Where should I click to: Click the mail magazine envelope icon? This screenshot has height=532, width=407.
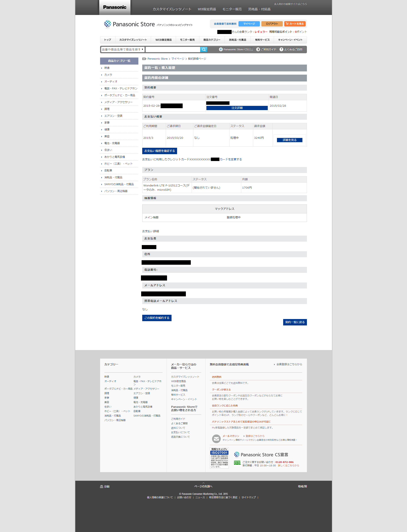click(x=216, y=439)
